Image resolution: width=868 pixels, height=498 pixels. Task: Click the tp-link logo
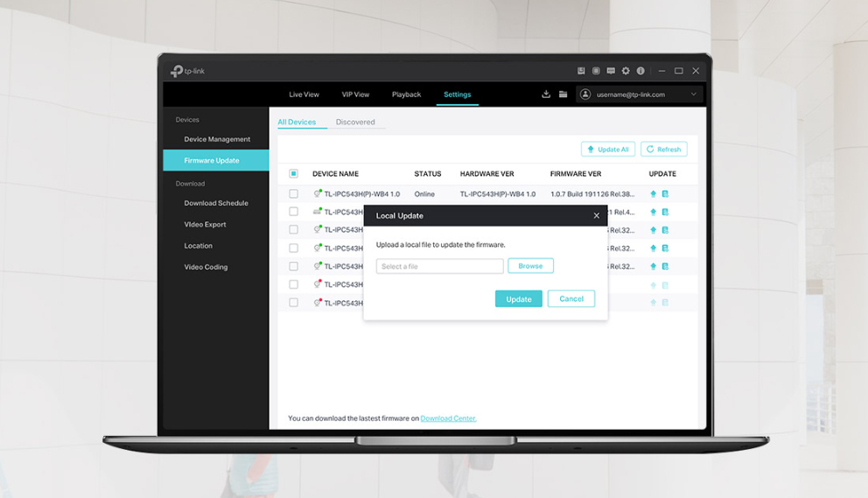click(187, 71)
